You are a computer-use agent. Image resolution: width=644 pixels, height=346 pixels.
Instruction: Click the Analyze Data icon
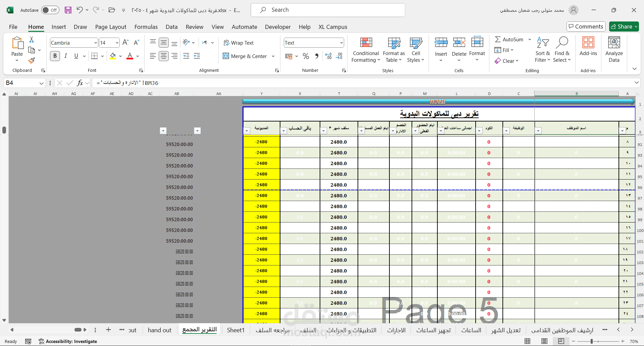614,50
